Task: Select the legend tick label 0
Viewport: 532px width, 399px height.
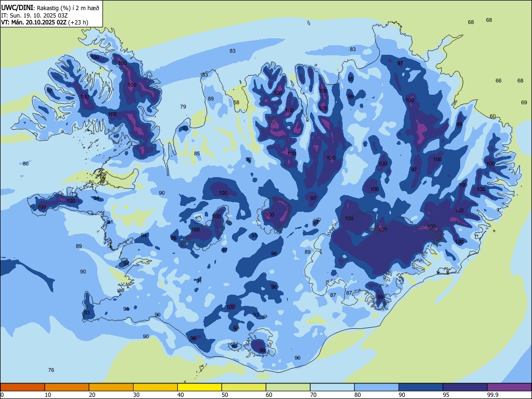Action: click(2, 395)
